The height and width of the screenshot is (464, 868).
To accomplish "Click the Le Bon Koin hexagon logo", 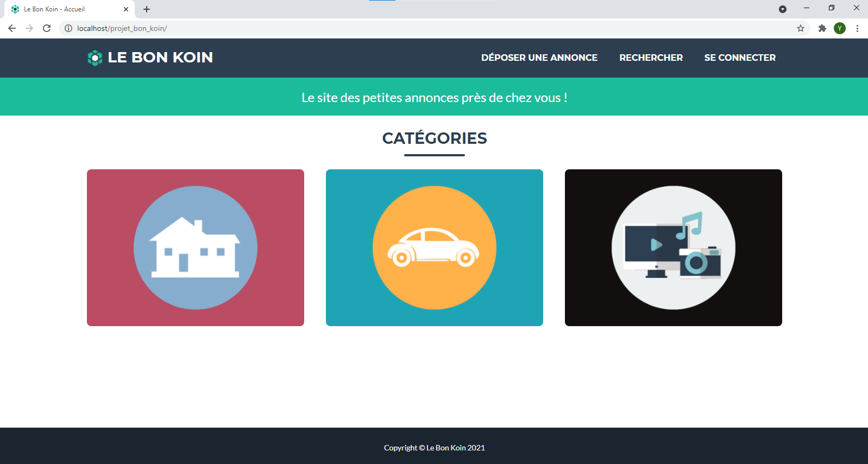I will [95, 58].
